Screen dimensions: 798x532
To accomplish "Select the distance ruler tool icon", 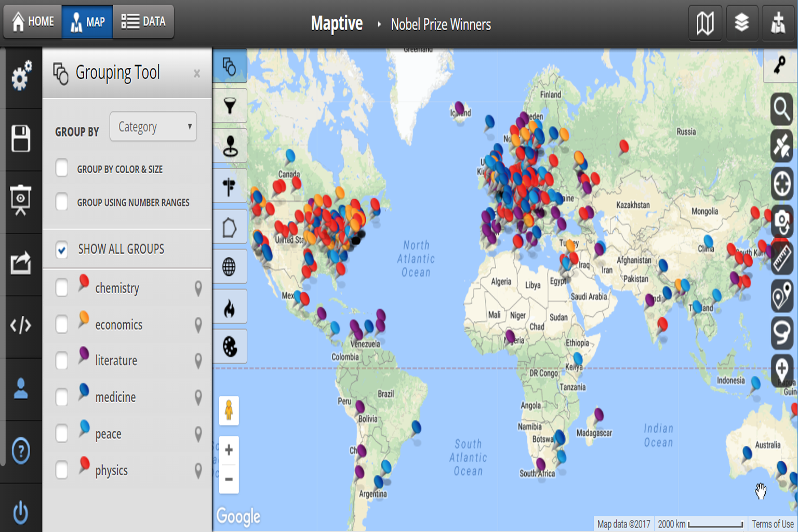I will 782,258.
